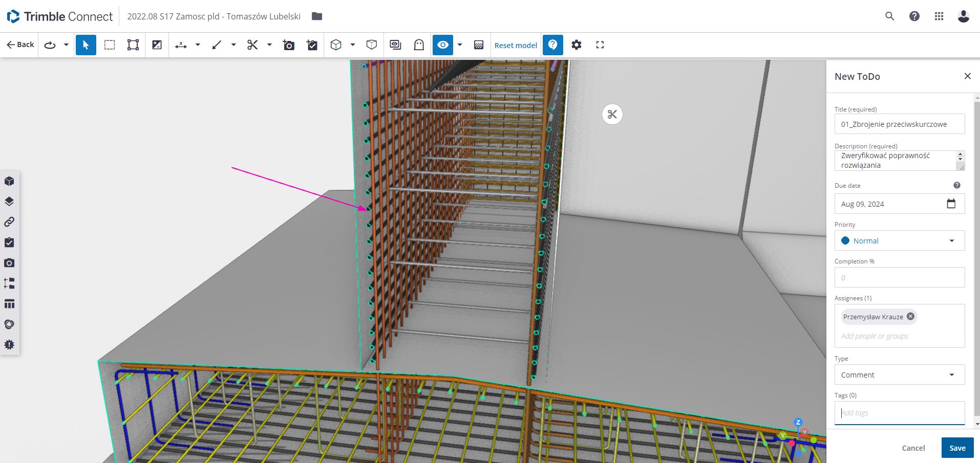
Task: Select the clip plane scissors tool
Action: 252,45
